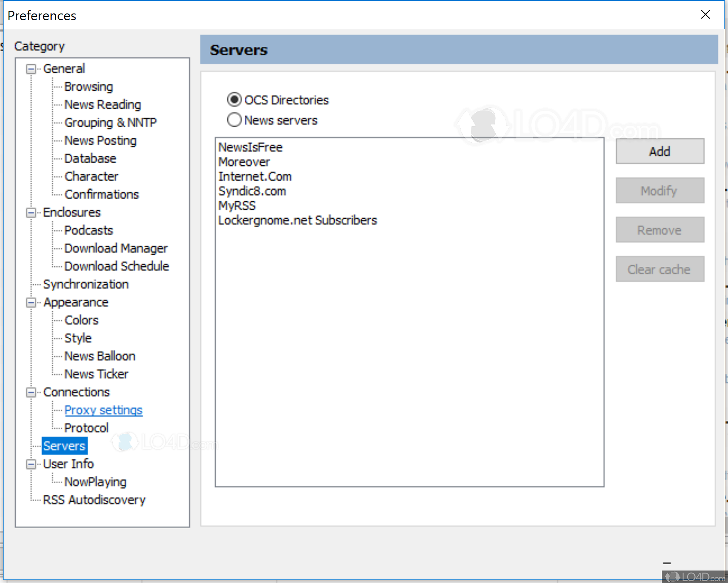Collapse the Appearance tree node
This screenshot has width=728, height=583.
coord(31,303)
